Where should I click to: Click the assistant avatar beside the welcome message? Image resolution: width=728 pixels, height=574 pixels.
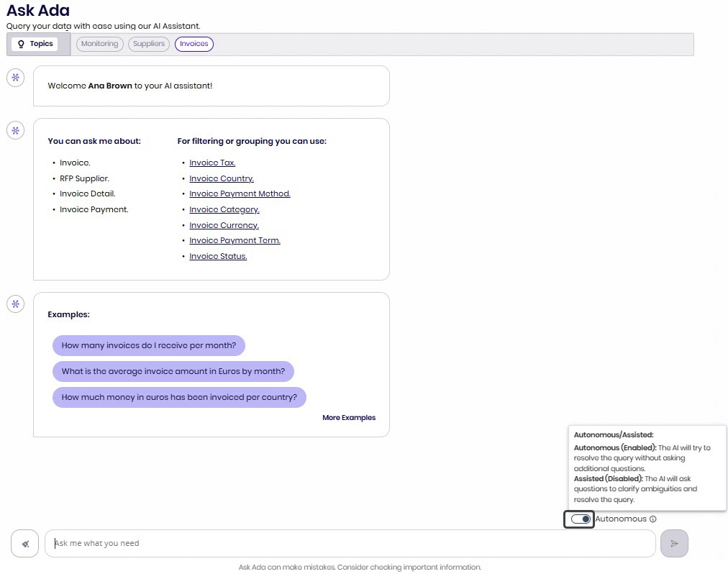[x=16, y=78]
